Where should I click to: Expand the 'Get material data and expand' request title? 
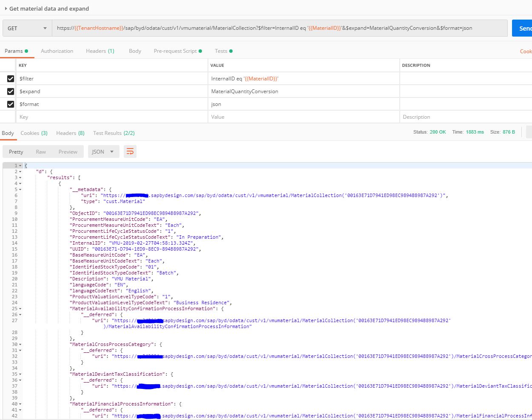(x=6, y=9)
